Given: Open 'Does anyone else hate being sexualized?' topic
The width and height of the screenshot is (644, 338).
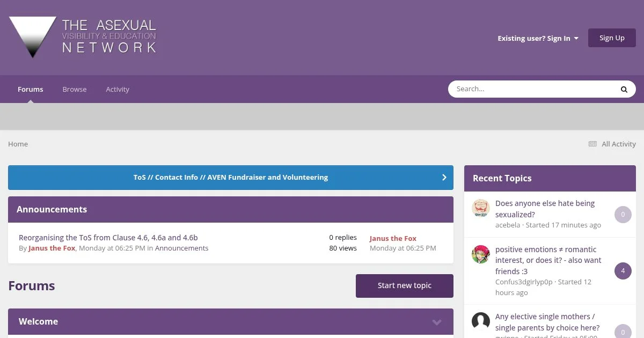Looking at the screenshot, I should (x=545, y=209).
